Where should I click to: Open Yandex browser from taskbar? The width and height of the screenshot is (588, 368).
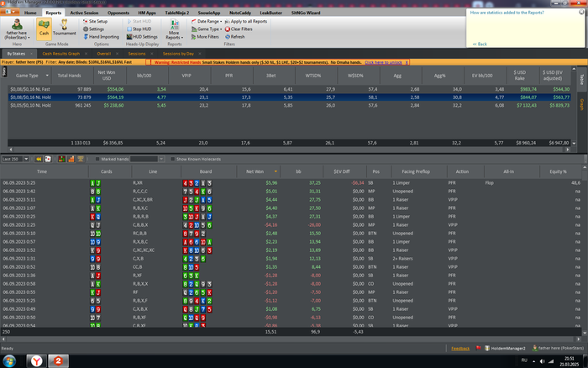click(36, 361)
